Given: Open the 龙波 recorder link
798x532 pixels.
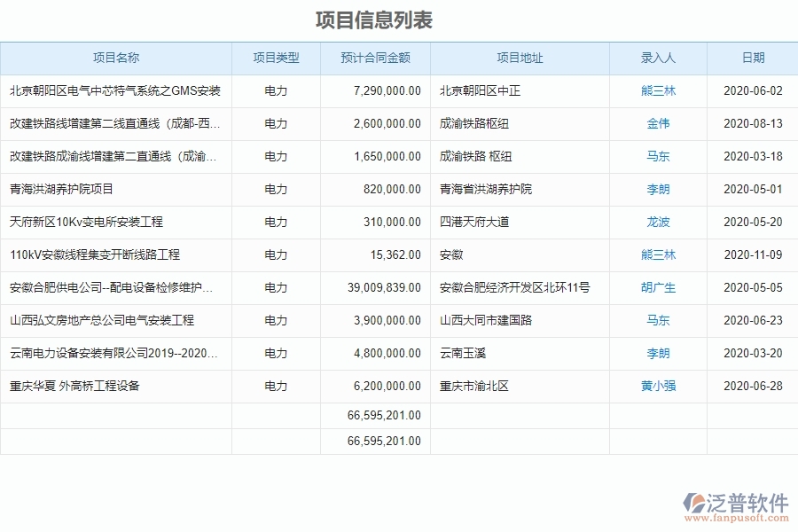Looking at the screenshot, I should 656,222.
